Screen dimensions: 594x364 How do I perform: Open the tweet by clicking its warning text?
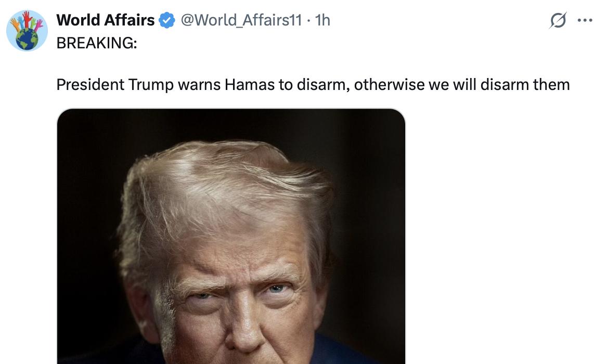pos(313,84)
